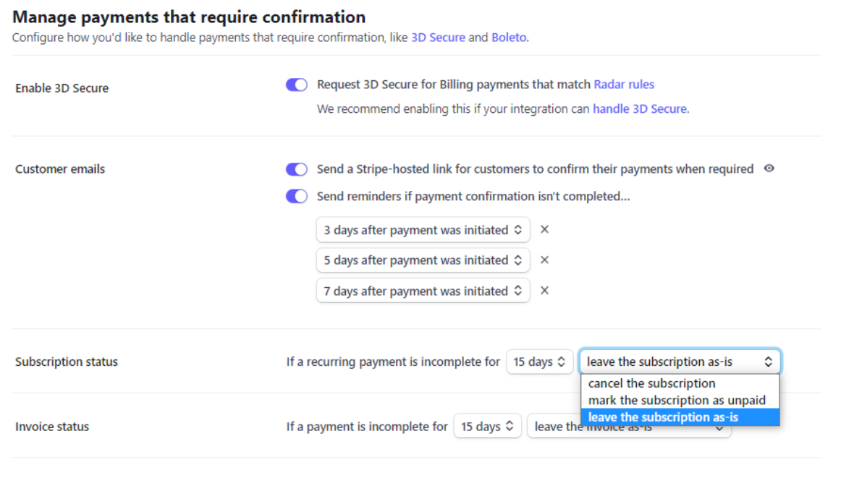Open Subscription status 15 days dropdown

tap(539, 362)
